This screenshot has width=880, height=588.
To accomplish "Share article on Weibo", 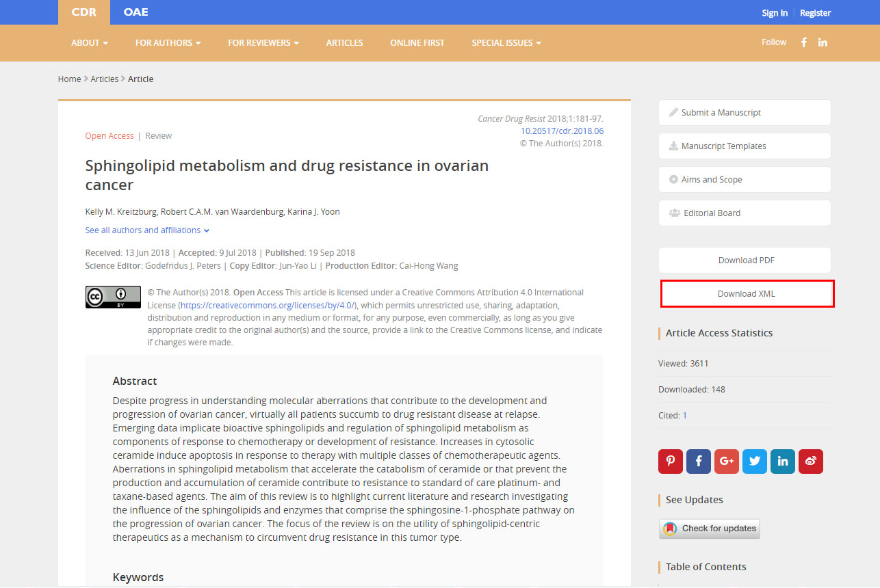I will coord(811,462).
